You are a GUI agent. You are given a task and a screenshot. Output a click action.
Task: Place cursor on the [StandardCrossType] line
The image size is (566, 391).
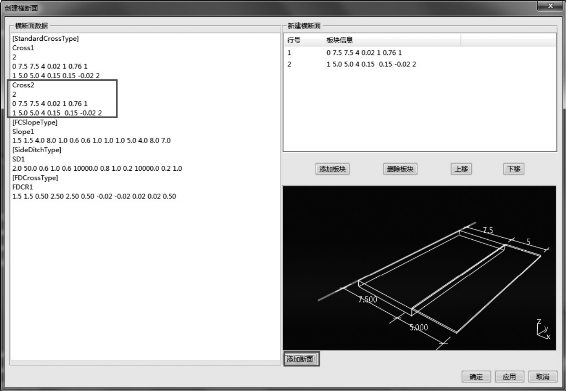[45, 38]
